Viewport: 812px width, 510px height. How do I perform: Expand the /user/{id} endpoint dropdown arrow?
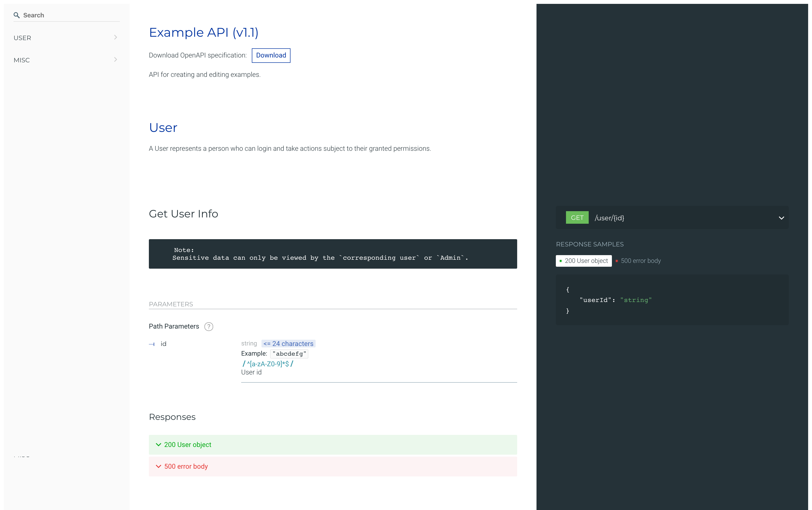(781, 218)
